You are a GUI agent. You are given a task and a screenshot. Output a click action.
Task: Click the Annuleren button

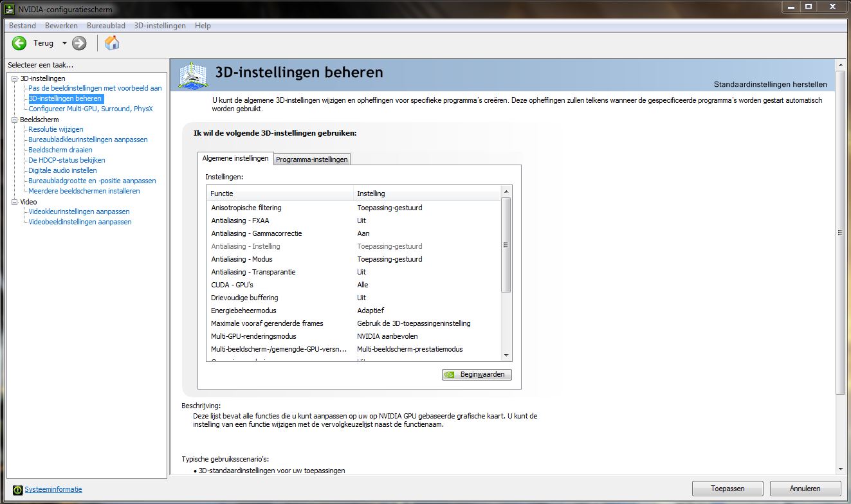tap(805, 489)
